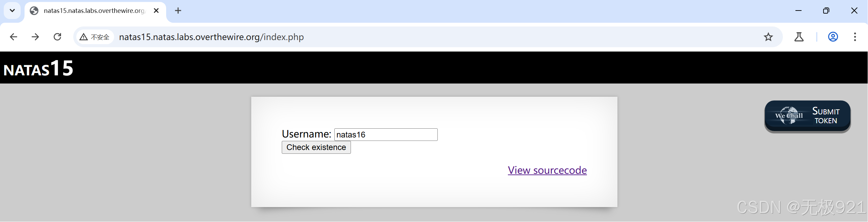Open the View sourcecode link
This screenshot has width=868, height=222.
click(547, 170)
